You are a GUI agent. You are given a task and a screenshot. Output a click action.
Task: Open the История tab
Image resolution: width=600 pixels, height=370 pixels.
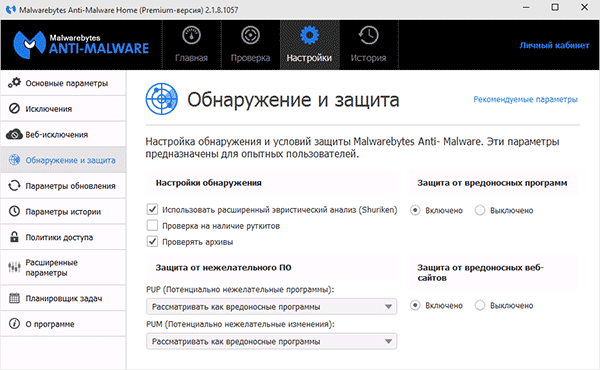368,45
